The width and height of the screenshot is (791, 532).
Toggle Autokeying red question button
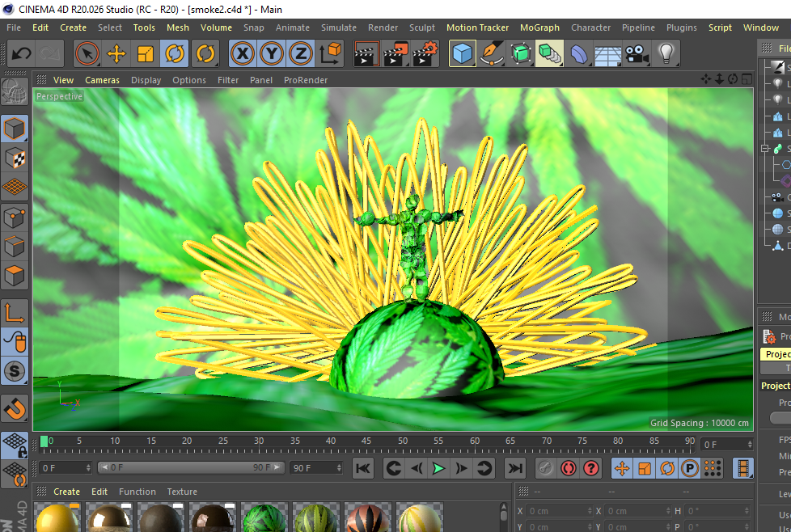pos(591,468)
